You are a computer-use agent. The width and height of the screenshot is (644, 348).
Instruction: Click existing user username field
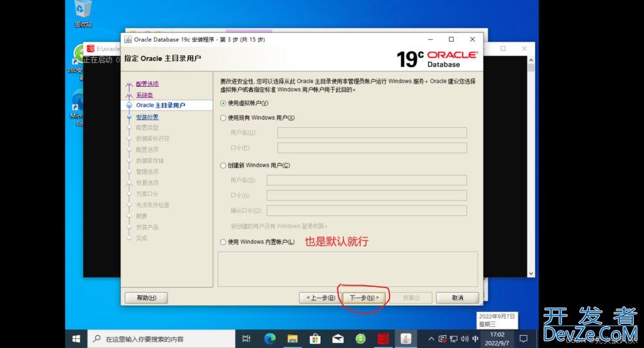point(372,133)
